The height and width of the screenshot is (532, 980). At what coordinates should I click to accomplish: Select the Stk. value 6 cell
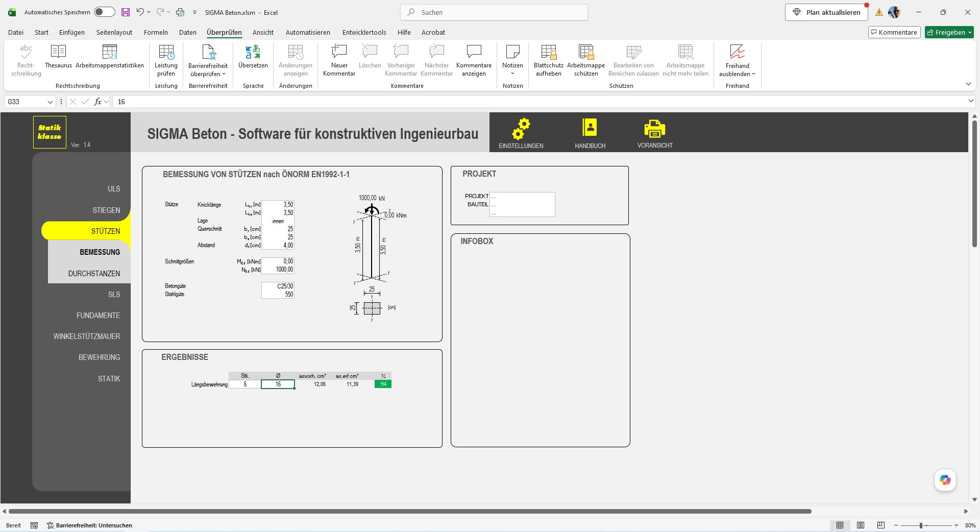[245, 384]
